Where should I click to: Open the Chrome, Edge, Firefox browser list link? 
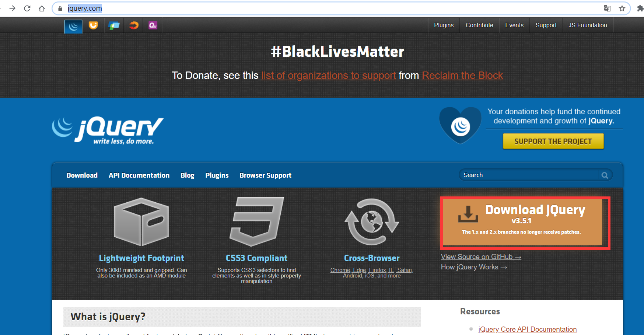tap(372, 273)
